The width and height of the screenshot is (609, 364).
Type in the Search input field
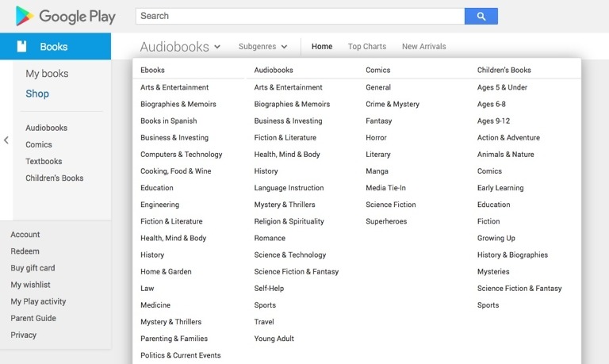[300, 16]
